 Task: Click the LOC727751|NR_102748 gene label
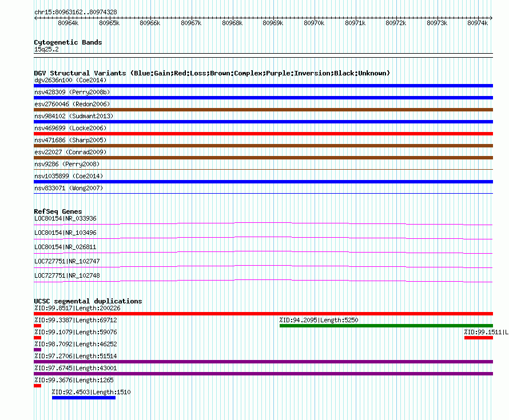pyautogui.click(x=67, y=275)
